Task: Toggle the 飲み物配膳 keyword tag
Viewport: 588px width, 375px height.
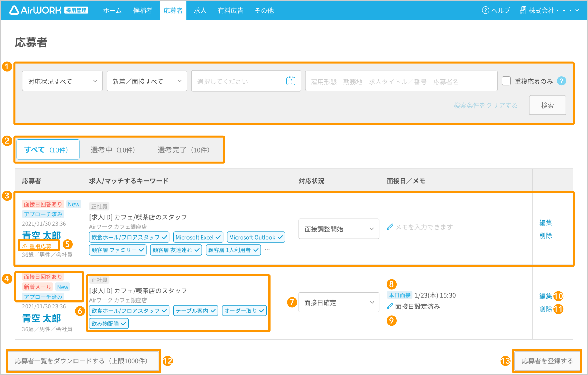Action: pyautogui.click(x=109, y=324)
